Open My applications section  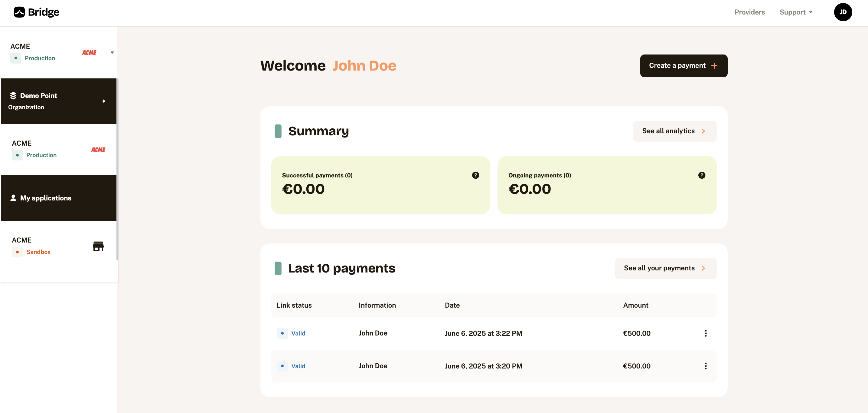(59, 198)
